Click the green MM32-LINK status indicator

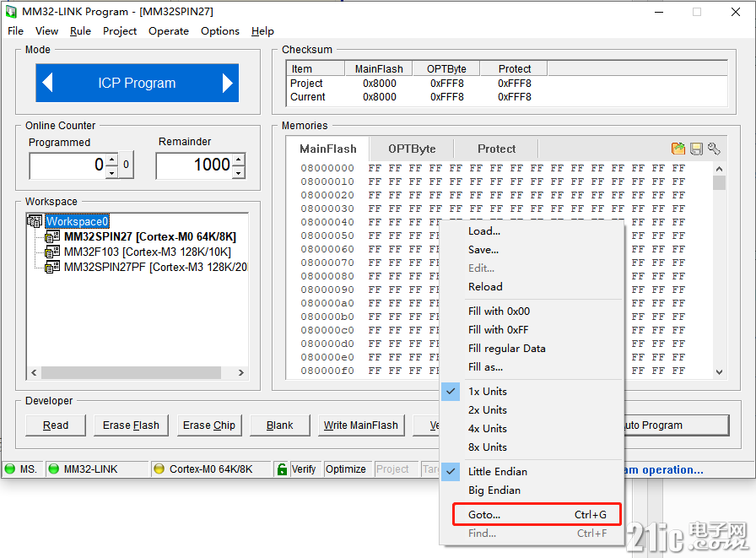[53, 469]
